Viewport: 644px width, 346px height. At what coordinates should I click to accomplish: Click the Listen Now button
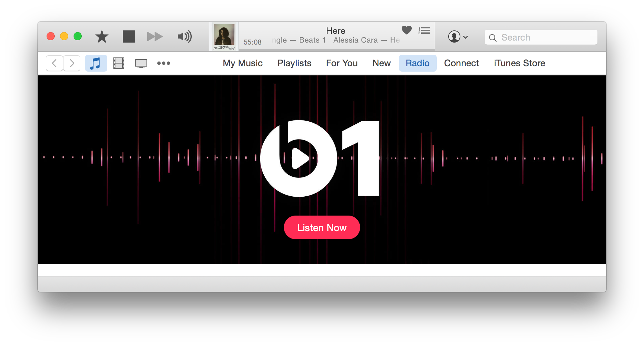click(x=322, y=227)
